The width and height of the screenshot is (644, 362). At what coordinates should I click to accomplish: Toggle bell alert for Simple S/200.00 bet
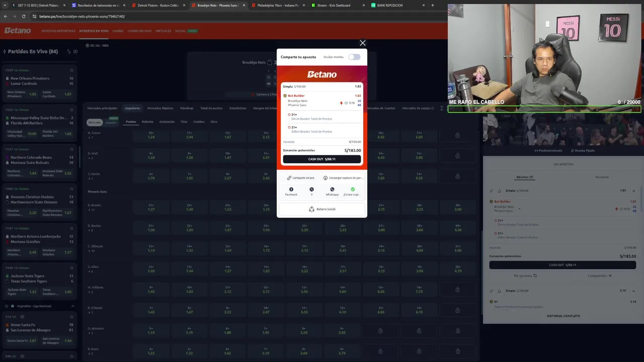[x=499, y=291]
